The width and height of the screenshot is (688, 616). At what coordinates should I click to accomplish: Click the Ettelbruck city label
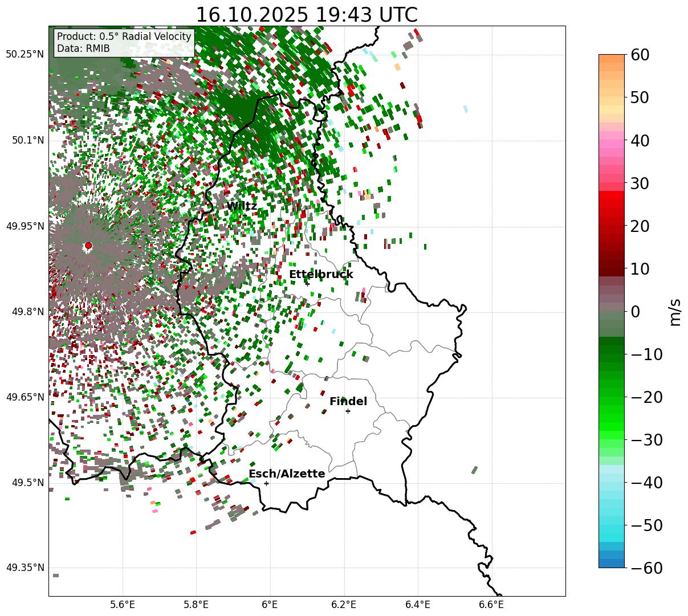click(321, 275)
